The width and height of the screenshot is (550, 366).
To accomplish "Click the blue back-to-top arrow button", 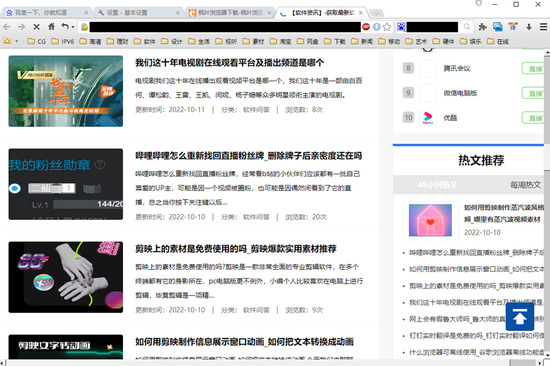I will tap(520, 317).
